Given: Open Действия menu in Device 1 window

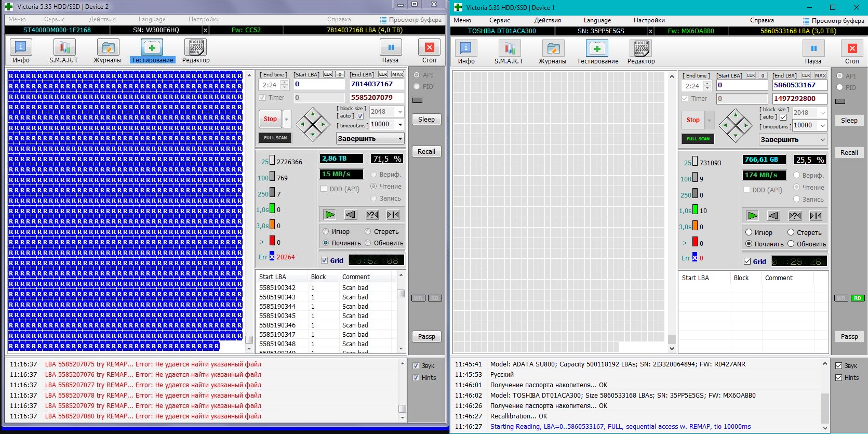Looking at the screenshot, I should tap(547, 20).
